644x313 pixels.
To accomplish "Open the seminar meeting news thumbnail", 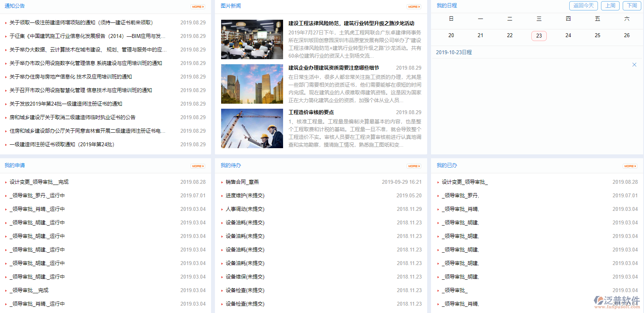I will (252, 39).
